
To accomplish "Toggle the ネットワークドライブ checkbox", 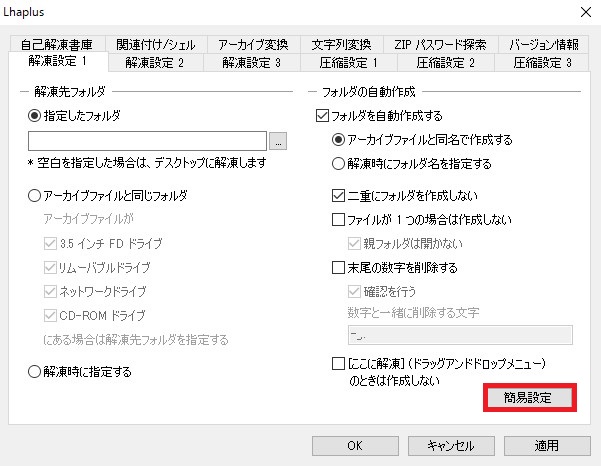I will (50, 292).
